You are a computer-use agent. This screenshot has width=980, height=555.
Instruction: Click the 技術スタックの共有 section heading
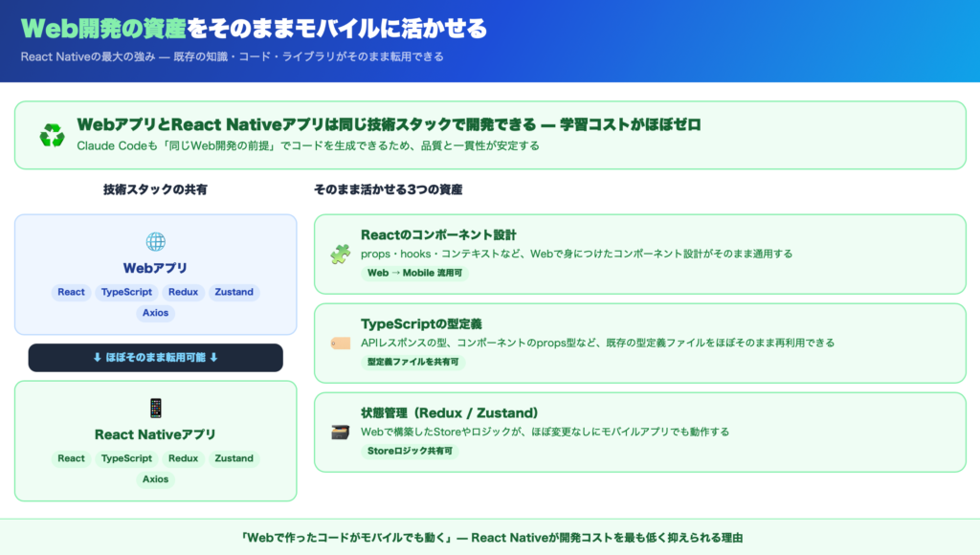tap(155, 190)
